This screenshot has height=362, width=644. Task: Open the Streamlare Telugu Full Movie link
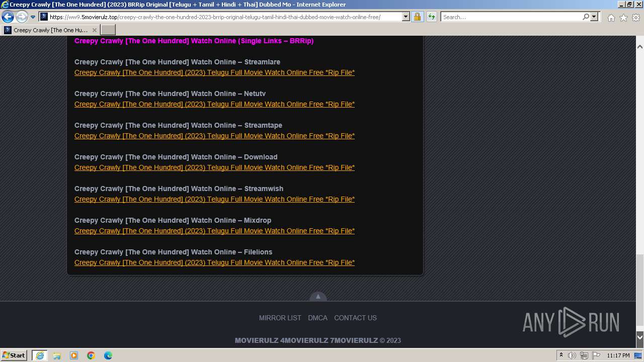[x=214, y=72]
